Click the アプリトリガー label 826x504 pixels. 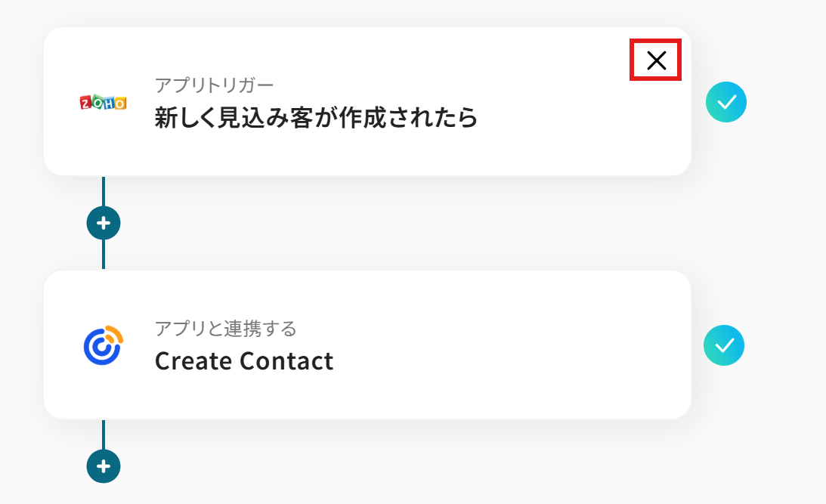[x=214, y=84]
